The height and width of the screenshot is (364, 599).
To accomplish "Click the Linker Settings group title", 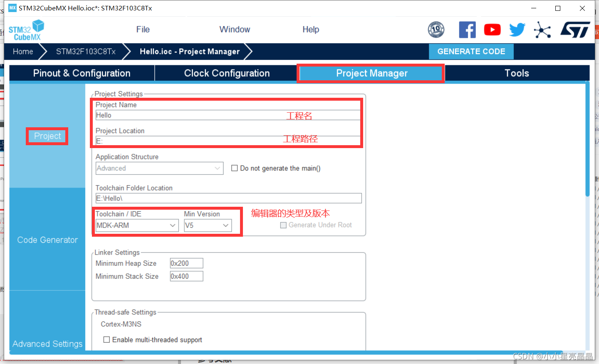I will (117, 253).
